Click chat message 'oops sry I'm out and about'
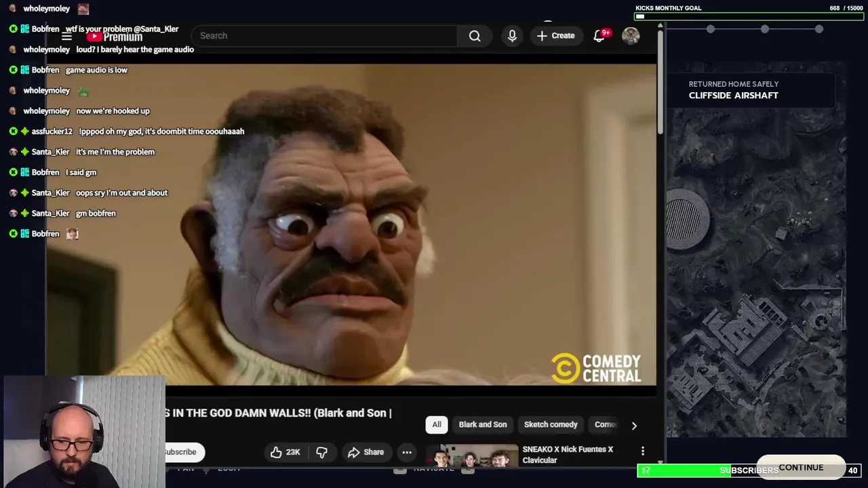 [x=121, y=193]
